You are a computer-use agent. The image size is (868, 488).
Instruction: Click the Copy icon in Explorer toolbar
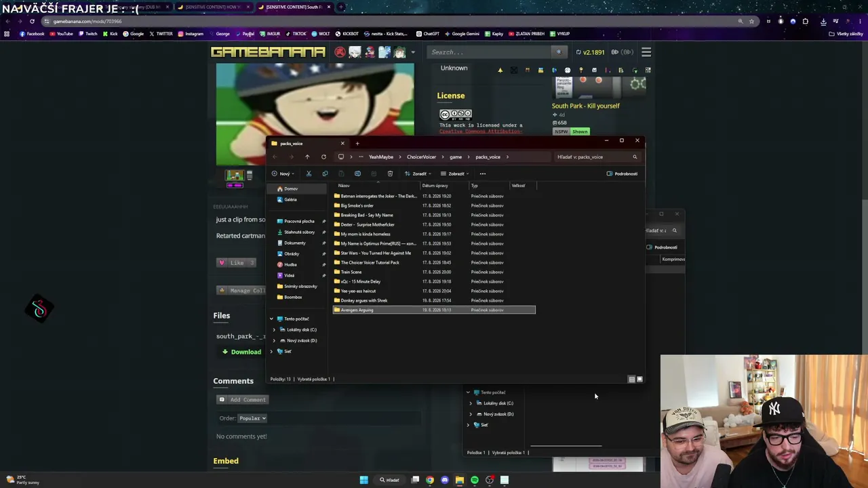[x=325, y=174]
